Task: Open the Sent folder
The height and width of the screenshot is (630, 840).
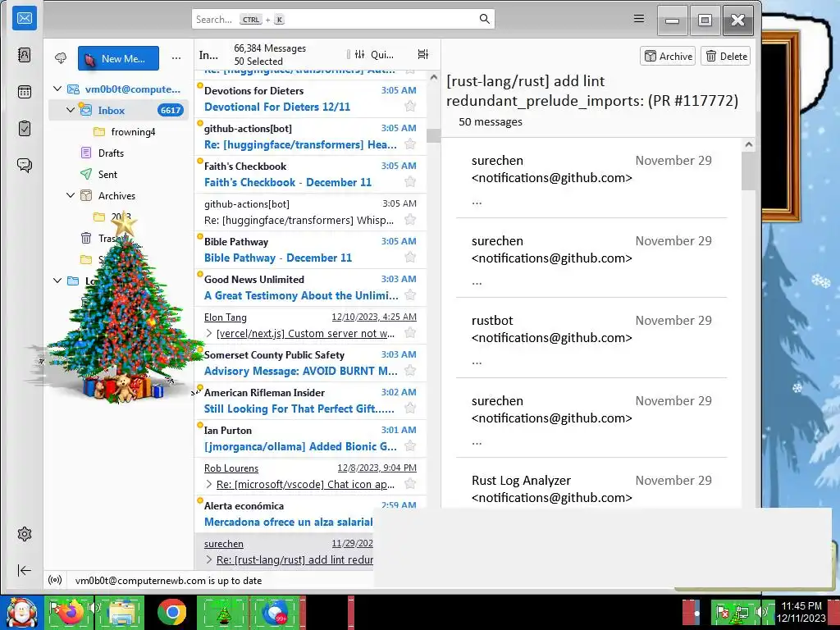Action: [107, 175]
